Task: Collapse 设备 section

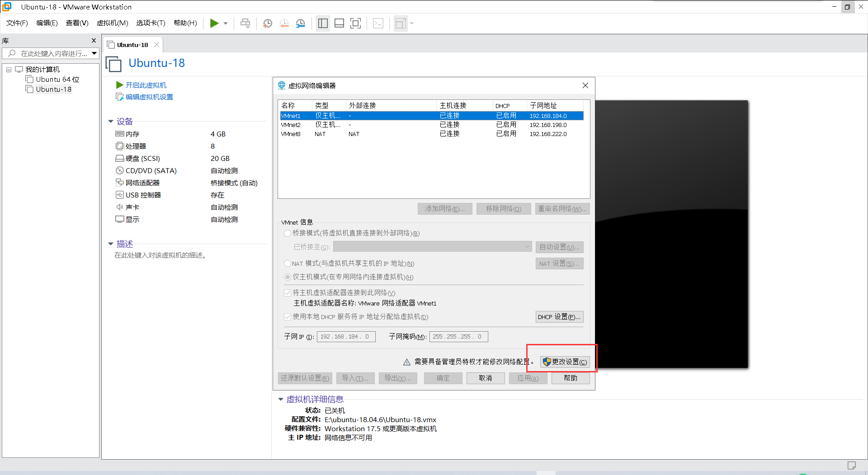Action: click(x=111, y=122)
